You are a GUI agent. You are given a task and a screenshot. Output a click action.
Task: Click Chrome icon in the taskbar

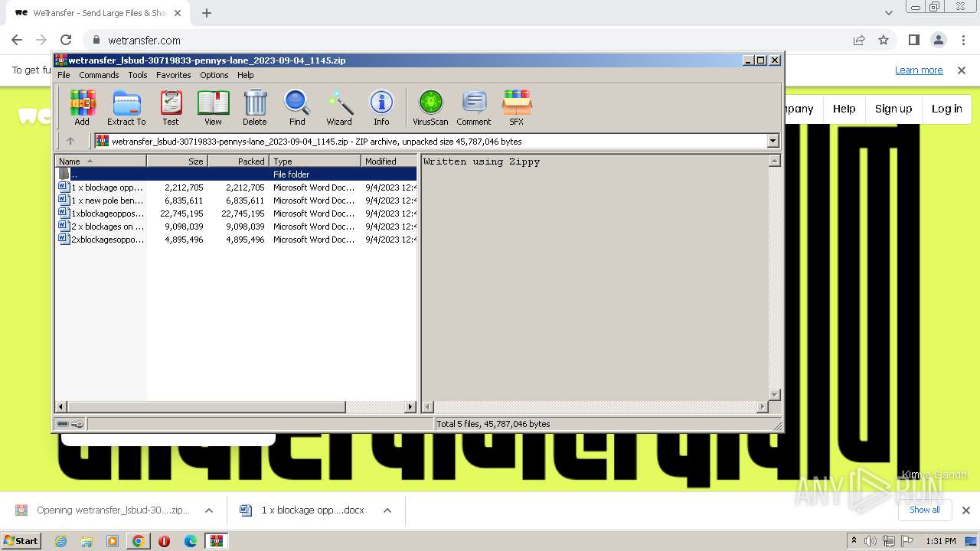[x=139, y=541]
